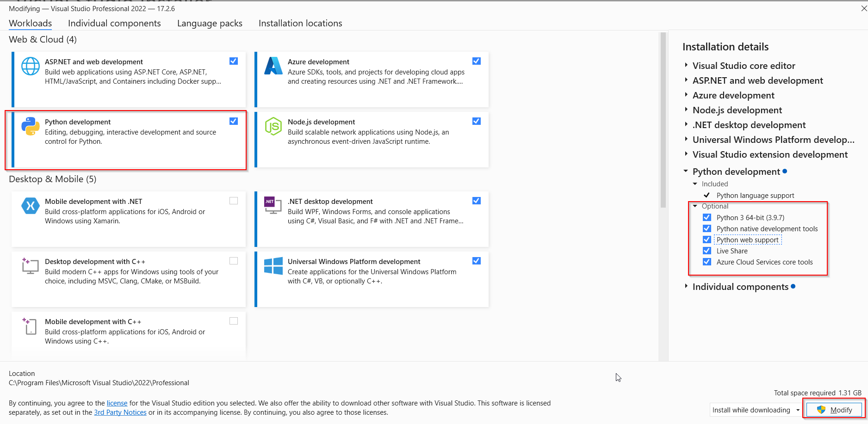The image size is (868, 424).
Task: Expand Universal Windows Platform details
Action: click(686, 139)
